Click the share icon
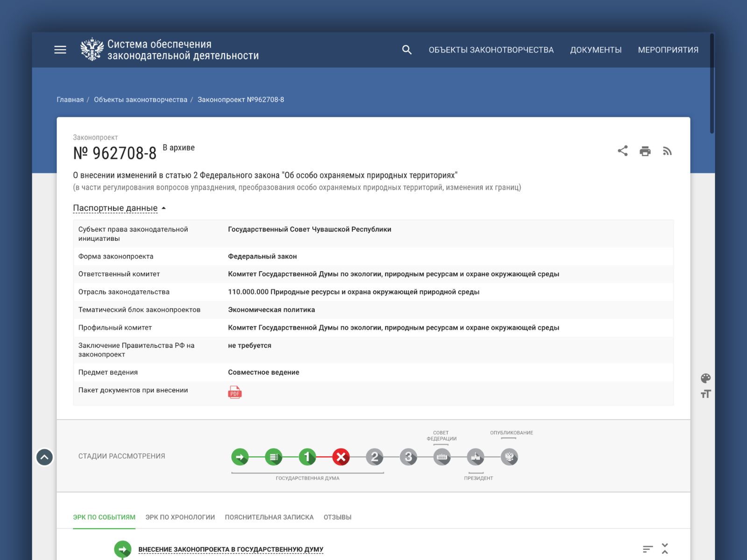 tap(622, 151)
